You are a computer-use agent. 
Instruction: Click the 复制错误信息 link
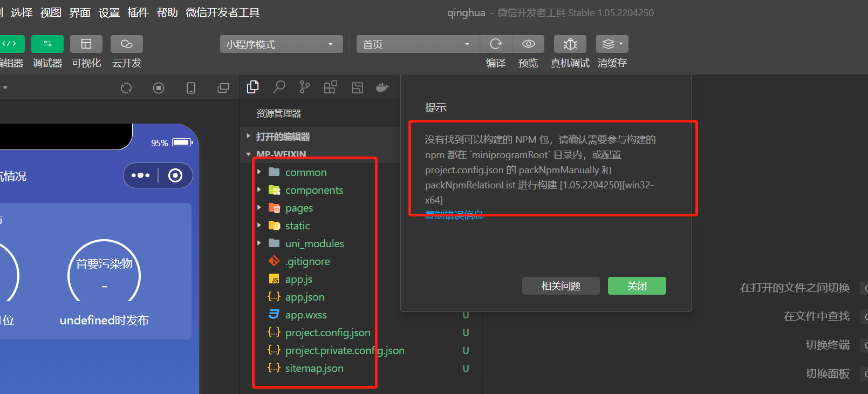(x=454, y=215)
